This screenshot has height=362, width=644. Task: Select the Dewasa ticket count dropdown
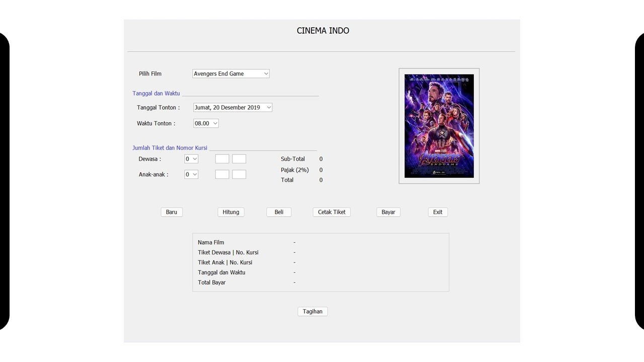tap(191, 159)
